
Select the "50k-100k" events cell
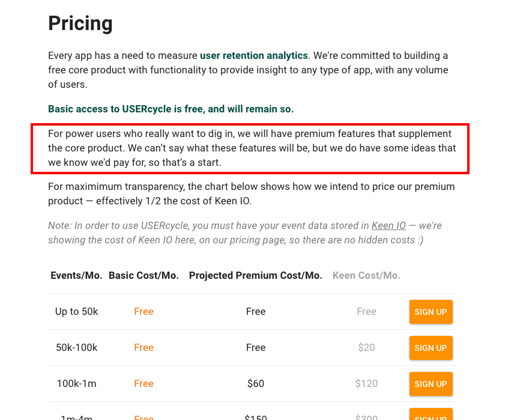76,347
